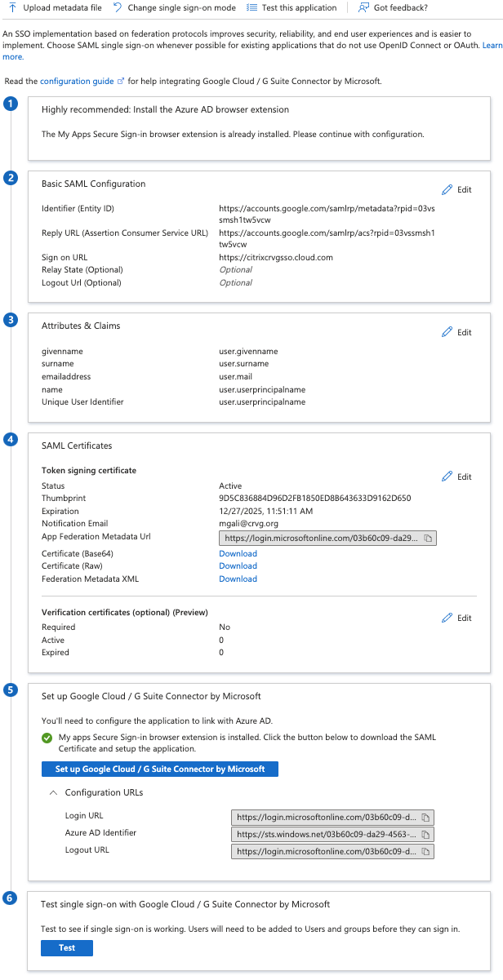Click the App Federation Metadata Url field

point(321,539)
